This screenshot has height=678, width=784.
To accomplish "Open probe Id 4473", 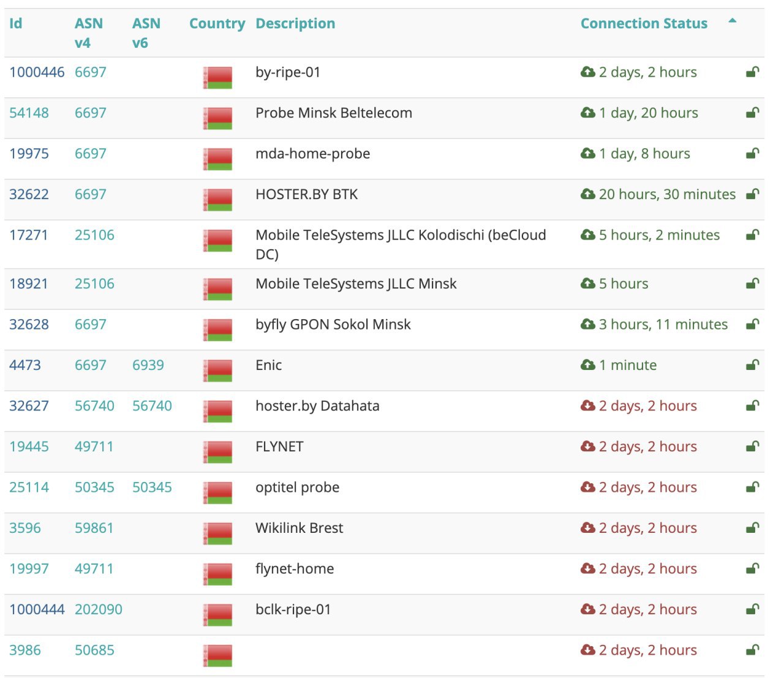I will [25, 365].
